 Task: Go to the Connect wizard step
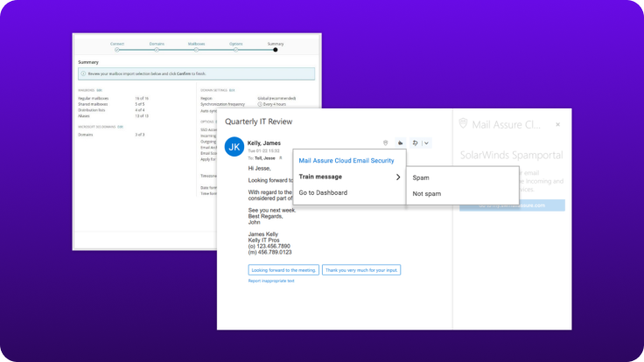point(117,44)
